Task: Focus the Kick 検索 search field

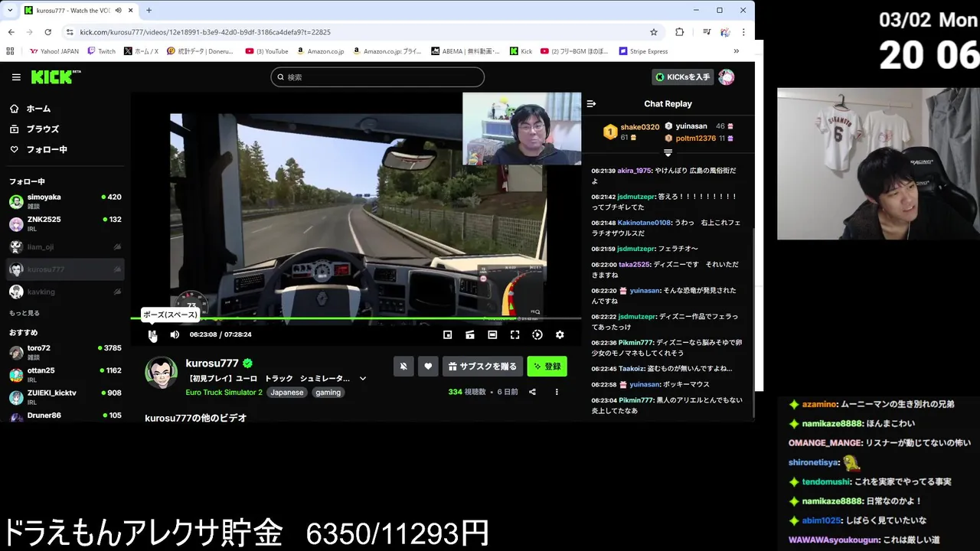Action: click(377, 77)
